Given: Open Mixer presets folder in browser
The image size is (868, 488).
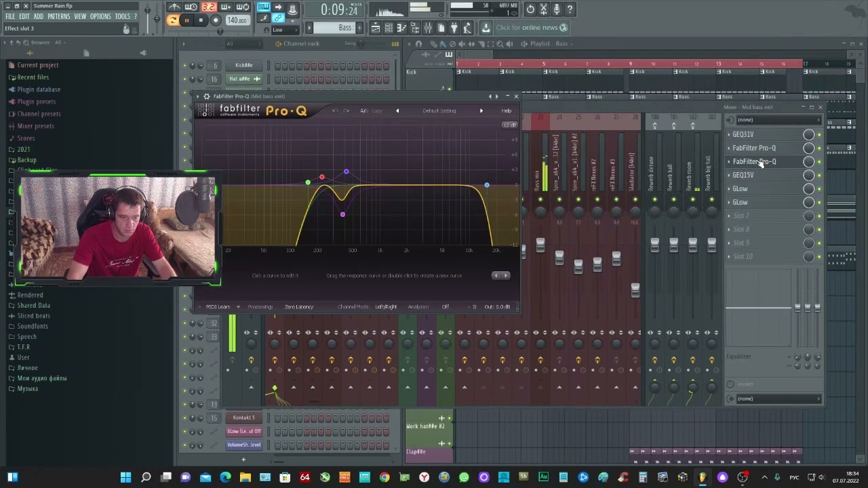Looking at the screenshot, I should [x=35, y=126].
